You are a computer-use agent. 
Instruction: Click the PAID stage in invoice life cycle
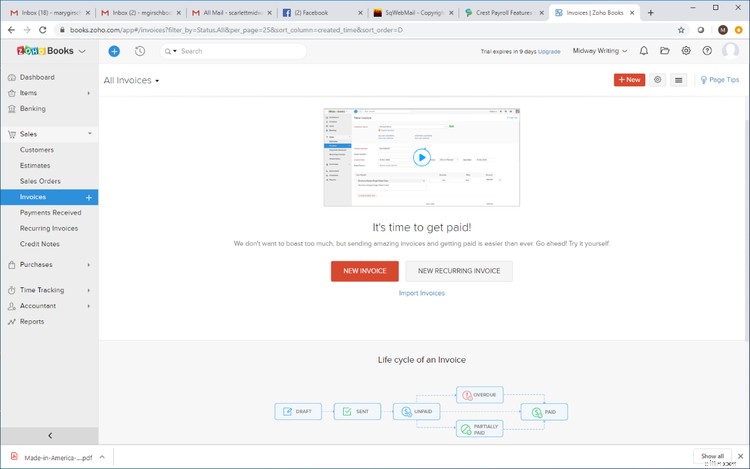click(x=544, y=412)
